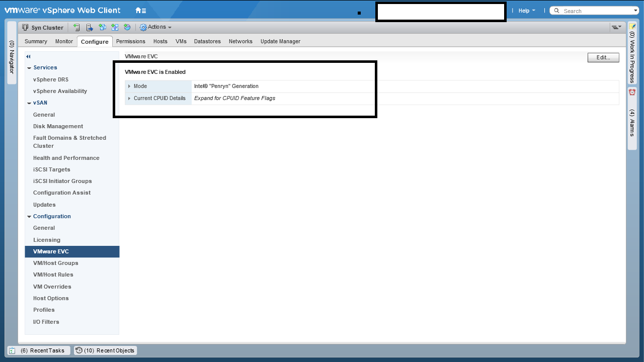Select iSCSI Initiator Groups
Viewport: 644px width, 362px height.
(x=62, y=181)
